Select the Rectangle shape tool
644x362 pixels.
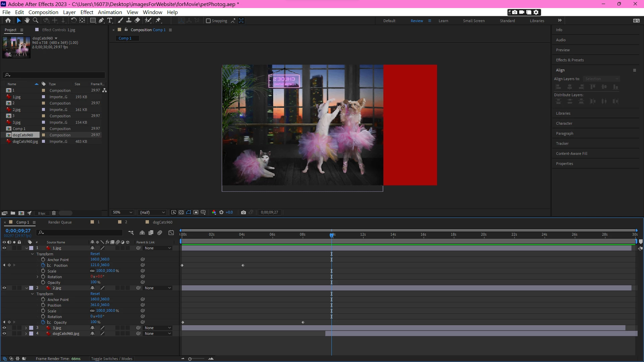[x=93, y=20]
